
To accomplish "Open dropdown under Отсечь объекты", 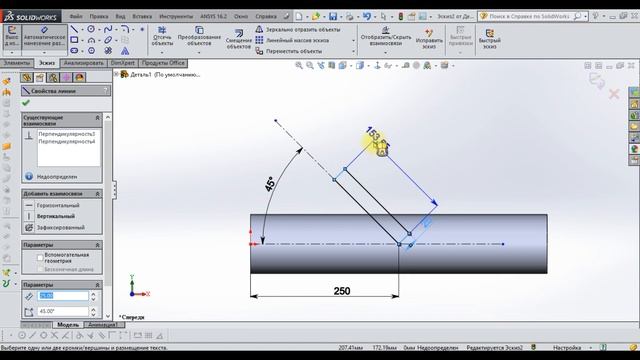I will click(x=162, y=52).
